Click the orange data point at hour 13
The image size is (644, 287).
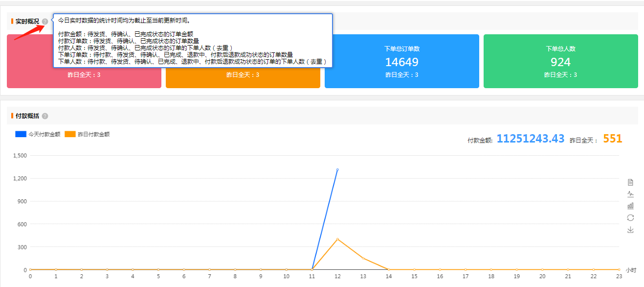[363, 258]
